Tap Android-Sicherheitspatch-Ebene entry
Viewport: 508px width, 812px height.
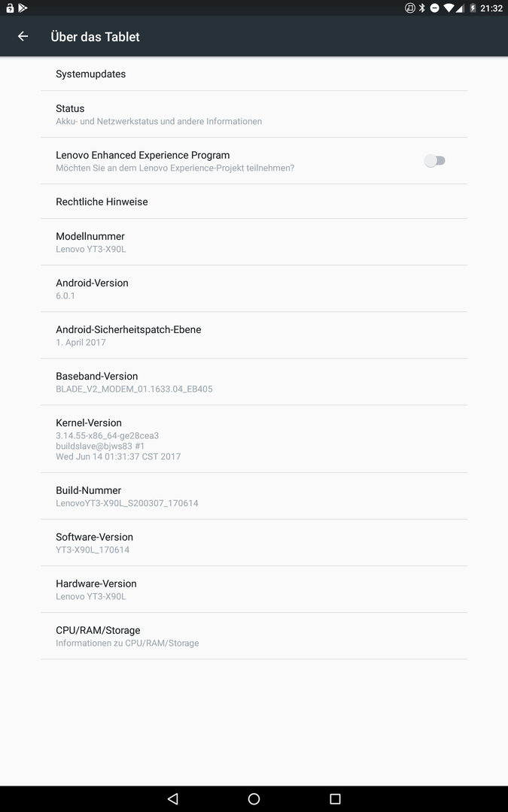pyautogui.click(x=254, y=335)
